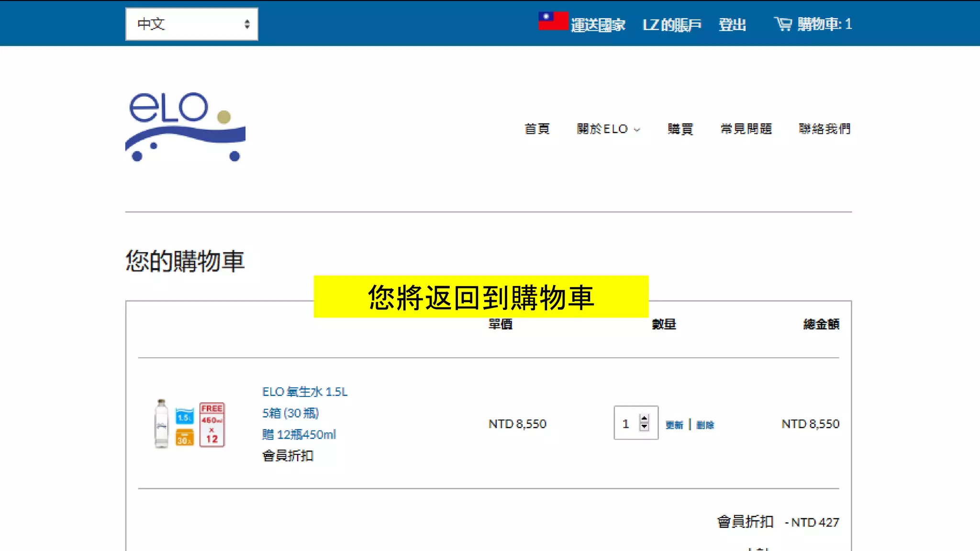The image size is (980, 551).
Task: Click the 刪除 delete link
Action: pos(705,425)
